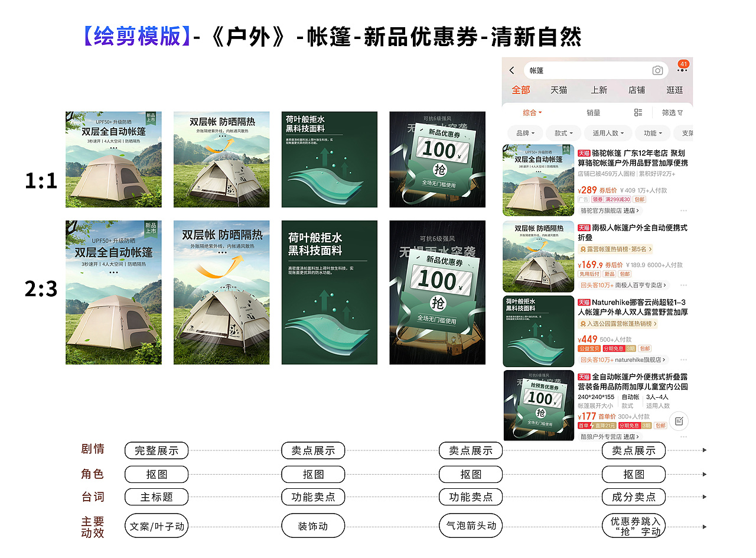This screenshot has width=756, height=558.
Task: Switch sorting to 销量
Action: (594, 113)
